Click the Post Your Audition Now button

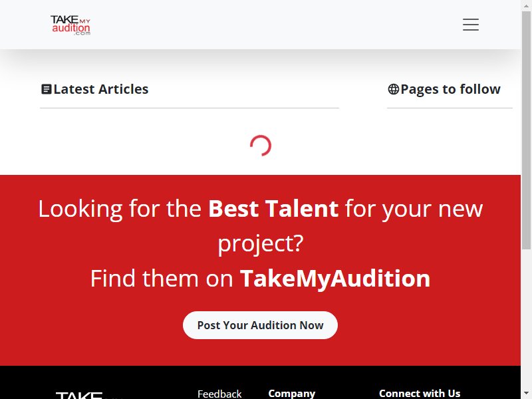[260, 325]
